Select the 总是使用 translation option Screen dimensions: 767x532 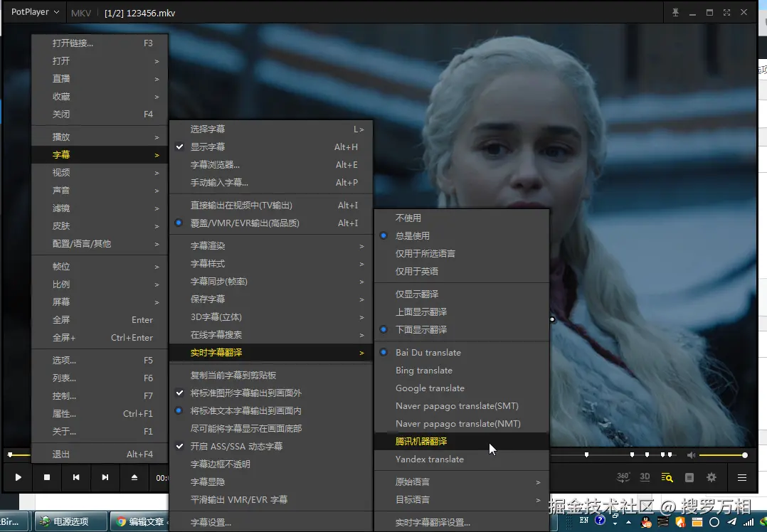pos(461,235)
